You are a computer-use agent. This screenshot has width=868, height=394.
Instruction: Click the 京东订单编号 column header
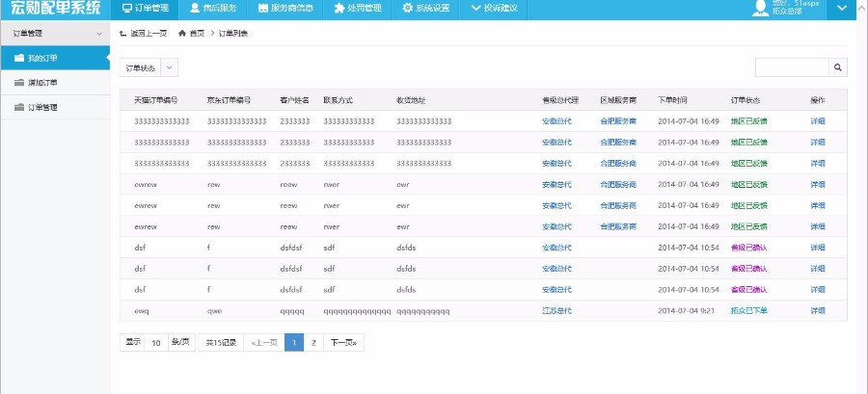[x=230, y=100]
